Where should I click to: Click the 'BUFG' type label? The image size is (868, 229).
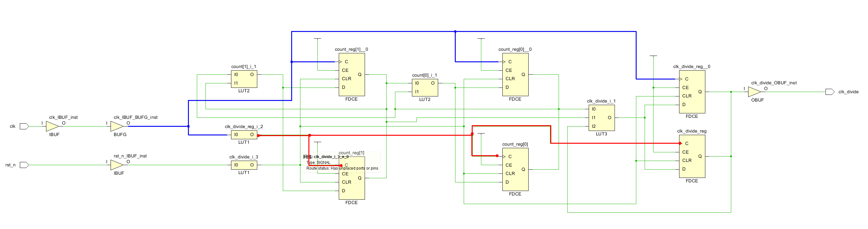[x=120, y=135]
